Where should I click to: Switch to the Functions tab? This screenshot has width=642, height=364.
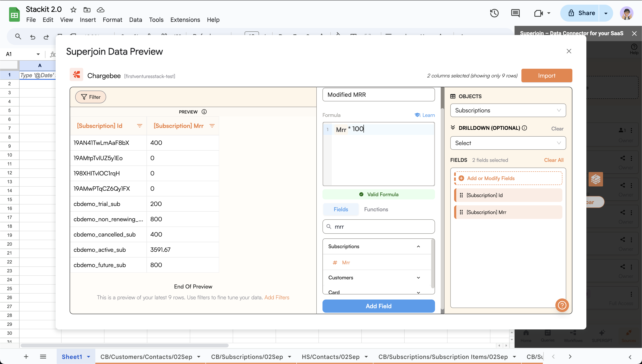tap(376, 209)
